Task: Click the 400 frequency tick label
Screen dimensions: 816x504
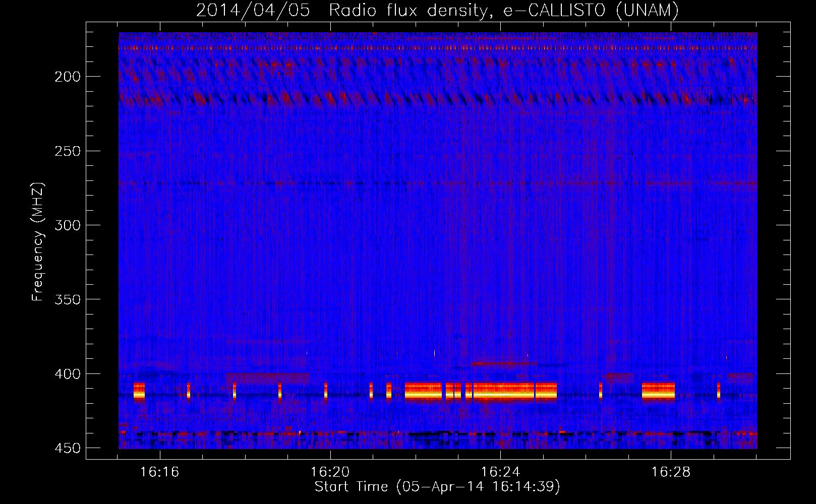Action: click(x=68, y=374)
